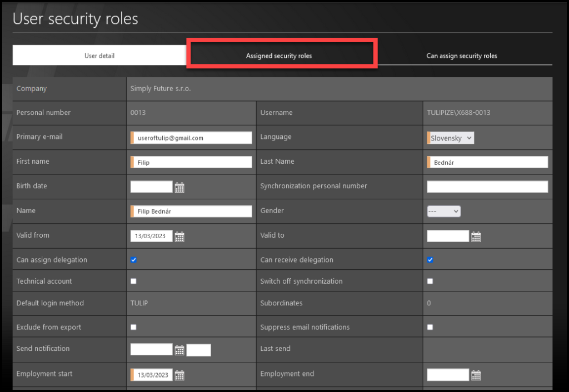This screenshot has width=569, height=392.
Task: Open the Gender dropdown
Action: coord(443,211)
